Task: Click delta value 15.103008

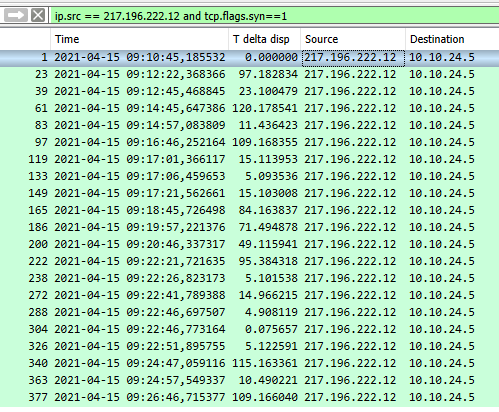Action: point(268,193)
